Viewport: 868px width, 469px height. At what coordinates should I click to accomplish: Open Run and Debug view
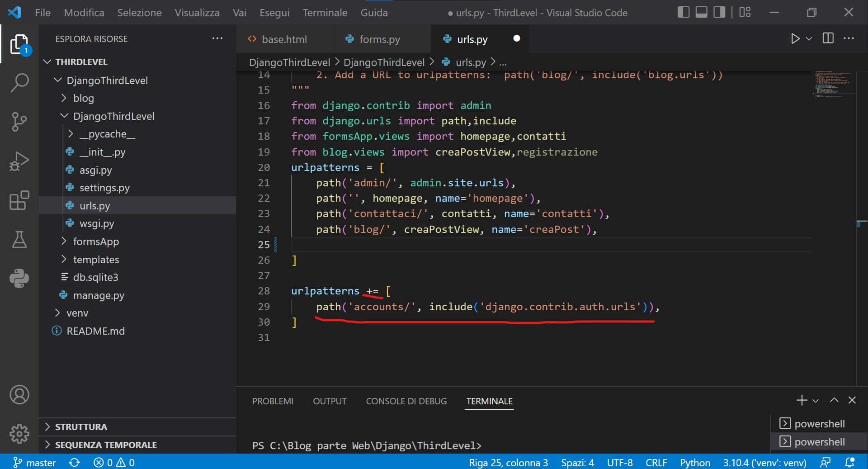(x=19, y=161)
